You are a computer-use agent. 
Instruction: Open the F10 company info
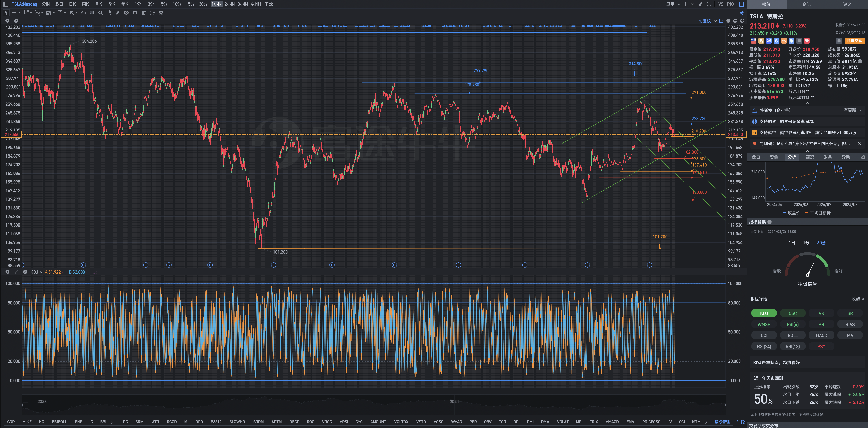point(730,4)
